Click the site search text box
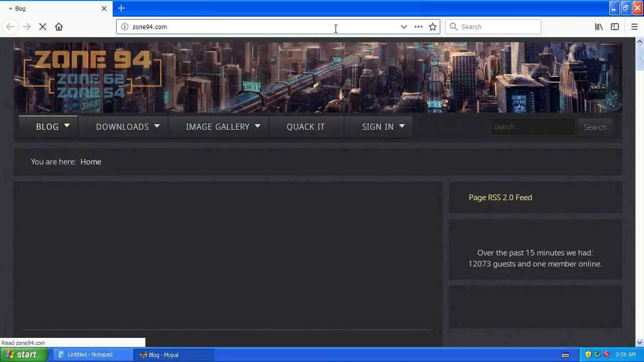This screenshot has width=644, height=362. click(x=533, y=127)
